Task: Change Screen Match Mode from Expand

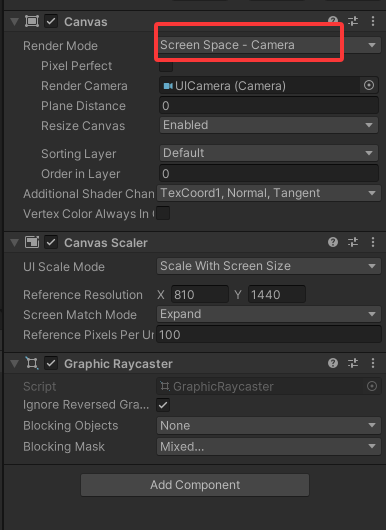Action: pyautogui.click(x=269, y=314)
